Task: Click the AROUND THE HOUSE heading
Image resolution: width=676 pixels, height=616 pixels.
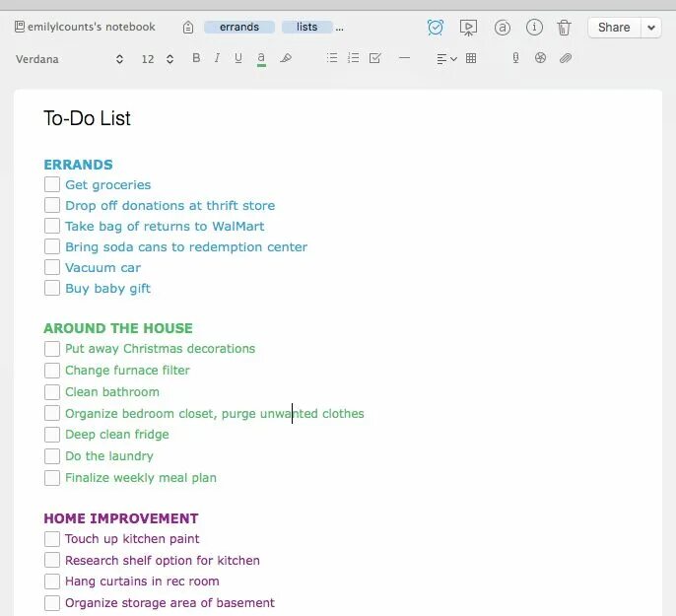Action: [x=118, y=328]
